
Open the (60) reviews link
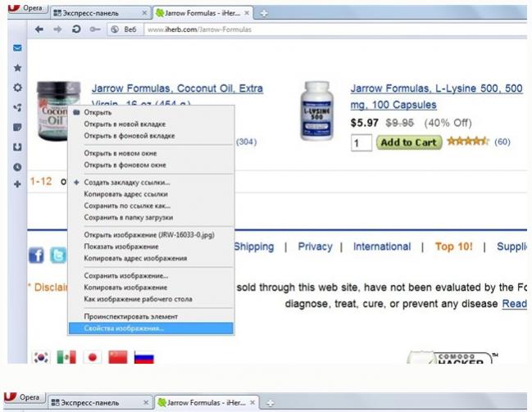click(502, 142)
